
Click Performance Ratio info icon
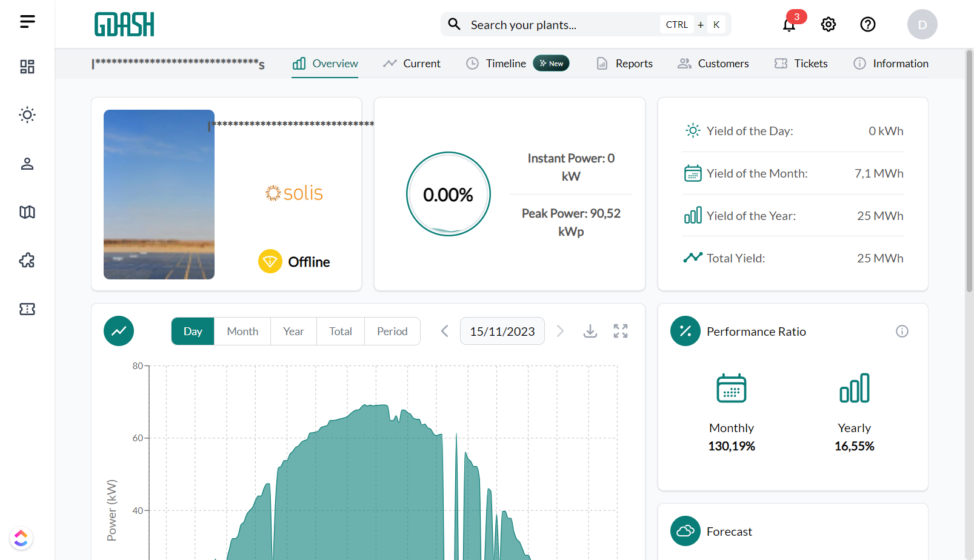[x=902, y=331]
